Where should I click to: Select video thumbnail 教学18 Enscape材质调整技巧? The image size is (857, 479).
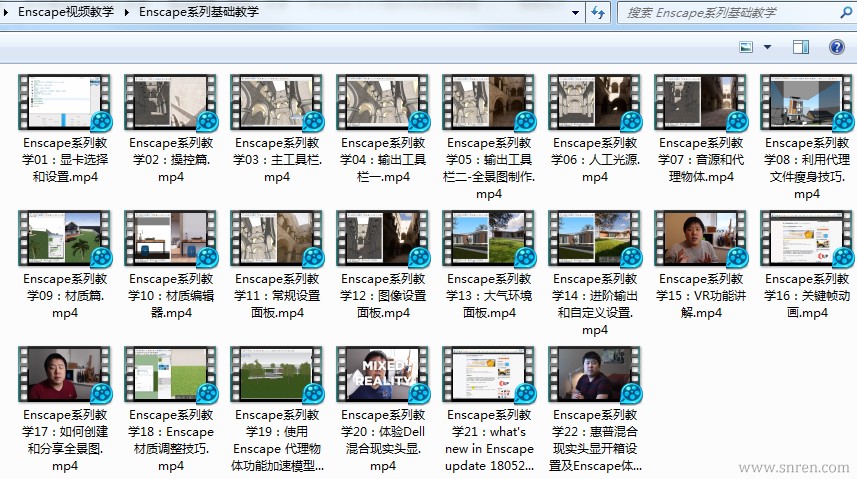click(171, 375)
